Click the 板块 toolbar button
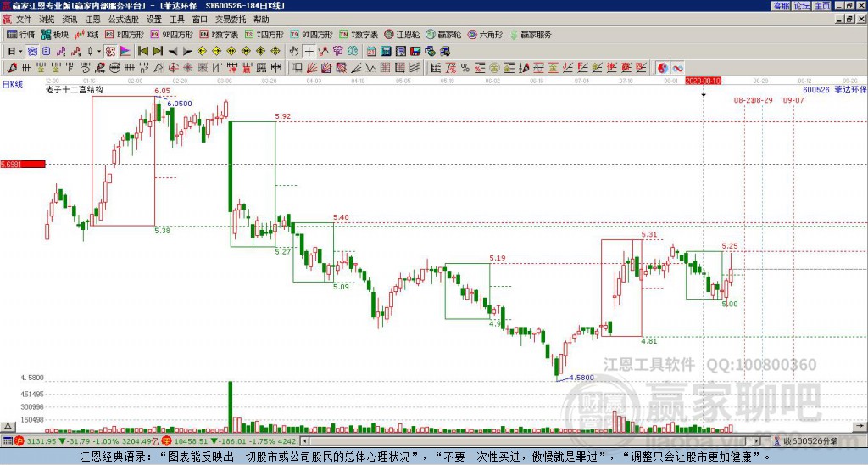This screenshot has width=868, height=465. coord(55,34)
